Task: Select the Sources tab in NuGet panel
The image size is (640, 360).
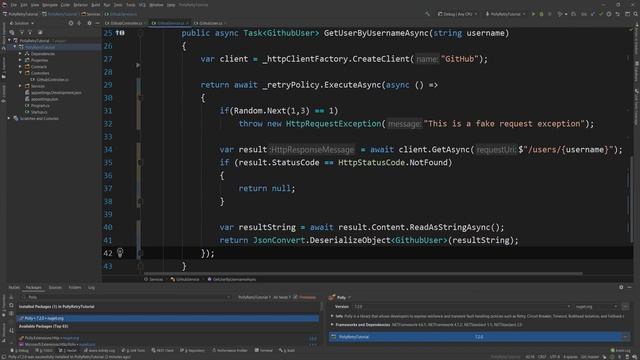Action: [x=55, y=287]
